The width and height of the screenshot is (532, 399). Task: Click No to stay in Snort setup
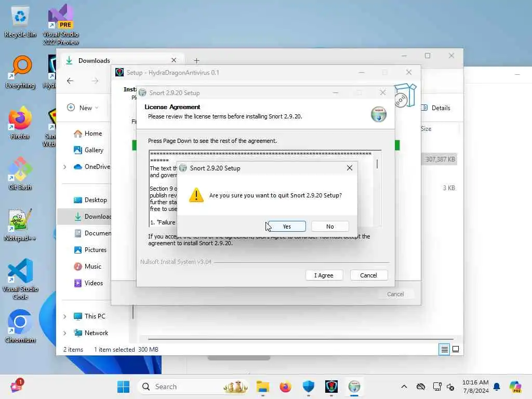tap(330, 227)
